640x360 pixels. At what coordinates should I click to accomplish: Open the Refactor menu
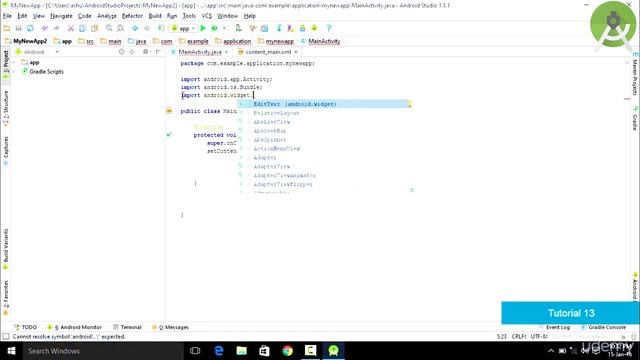coord(132,16)
